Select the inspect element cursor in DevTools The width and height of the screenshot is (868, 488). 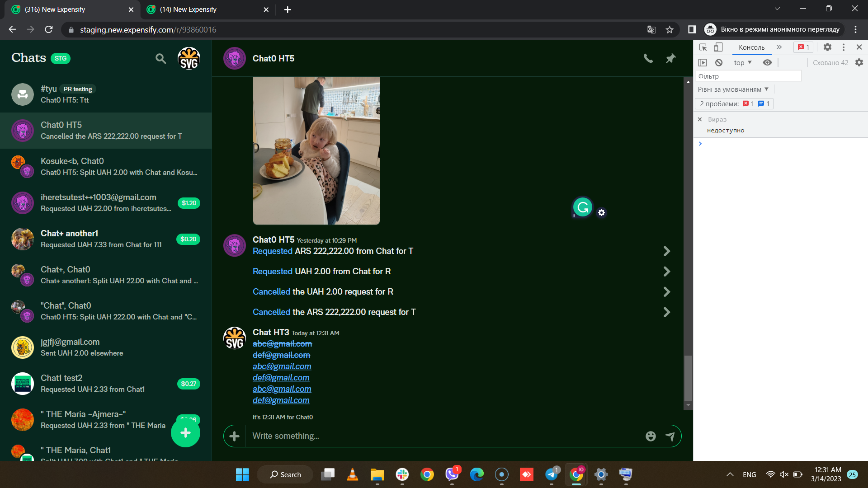[x=703, y=47]
